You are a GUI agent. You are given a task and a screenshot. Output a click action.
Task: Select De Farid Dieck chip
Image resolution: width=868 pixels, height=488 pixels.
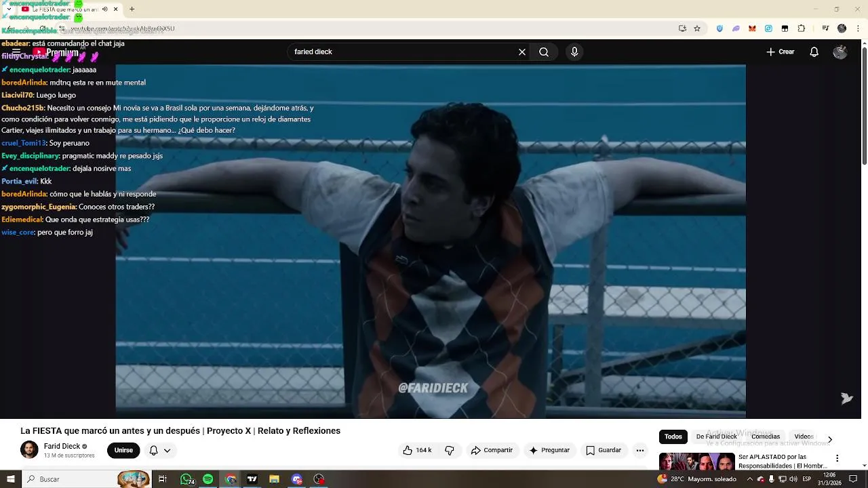(716, 437)
